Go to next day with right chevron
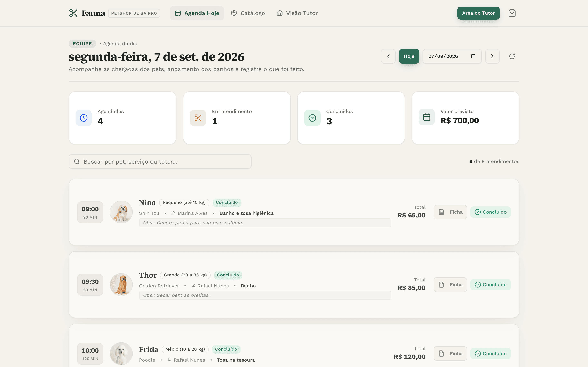Viewport: 588px width, 367px height. point(492,56)
